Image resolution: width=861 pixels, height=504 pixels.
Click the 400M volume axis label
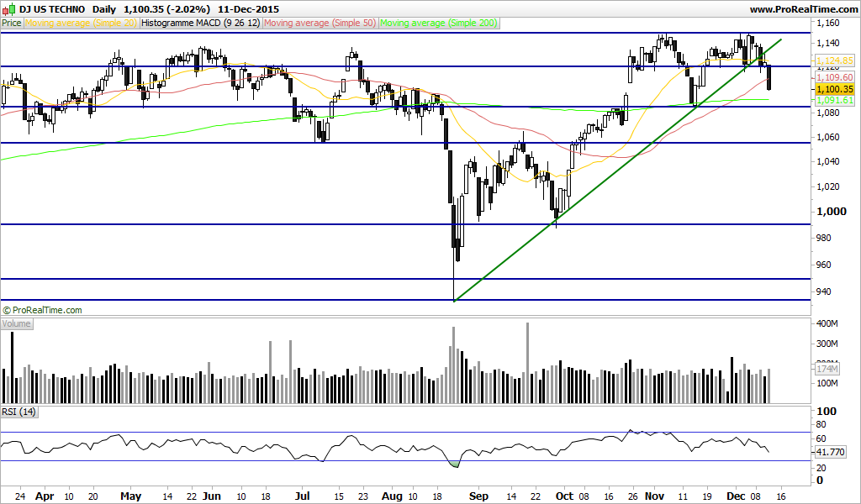click(827, 324)
